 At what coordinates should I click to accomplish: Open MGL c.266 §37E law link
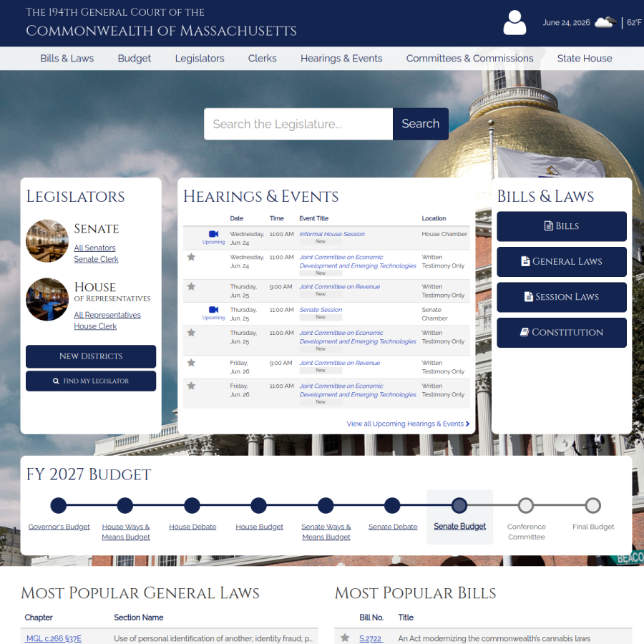pyautogui.click(x=54, y=638)
